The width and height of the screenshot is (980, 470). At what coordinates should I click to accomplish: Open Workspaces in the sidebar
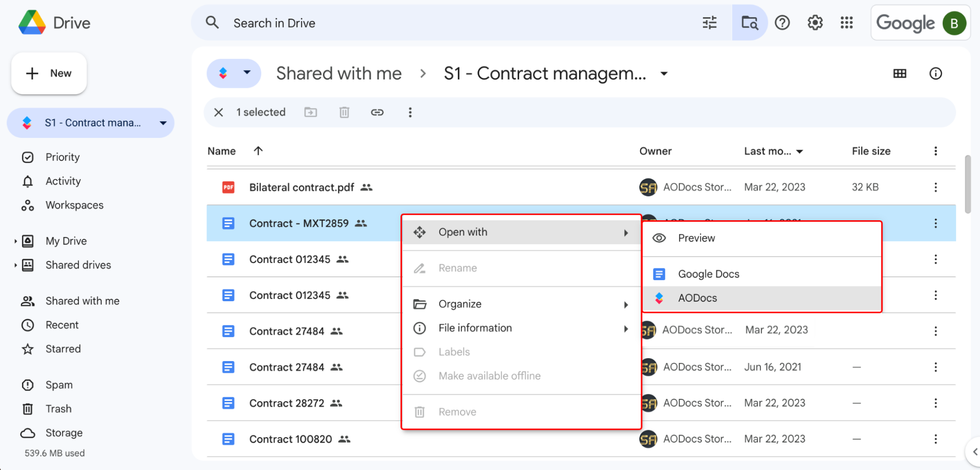74,205
